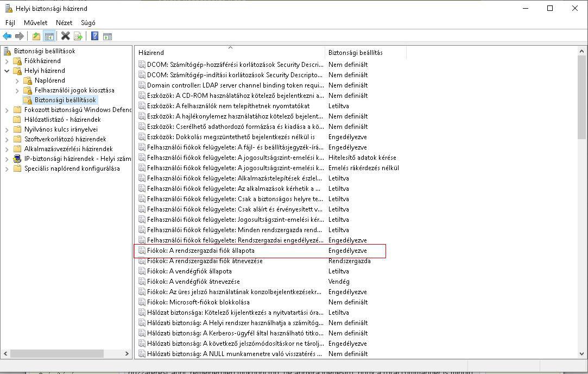This screenshot has height=374, width=588.
Task: Click the policy icon of Fiókok: A vendégfiók állapota
Action: (x=142, y=271)
